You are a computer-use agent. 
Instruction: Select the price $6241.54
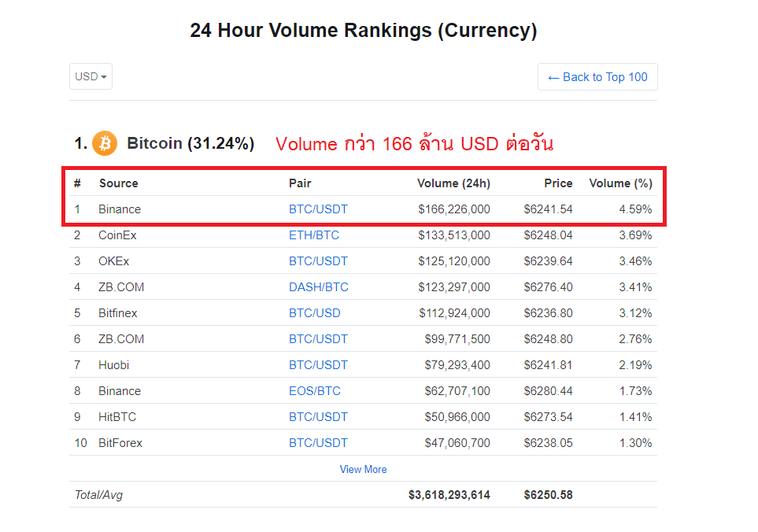tap(548, 209)
